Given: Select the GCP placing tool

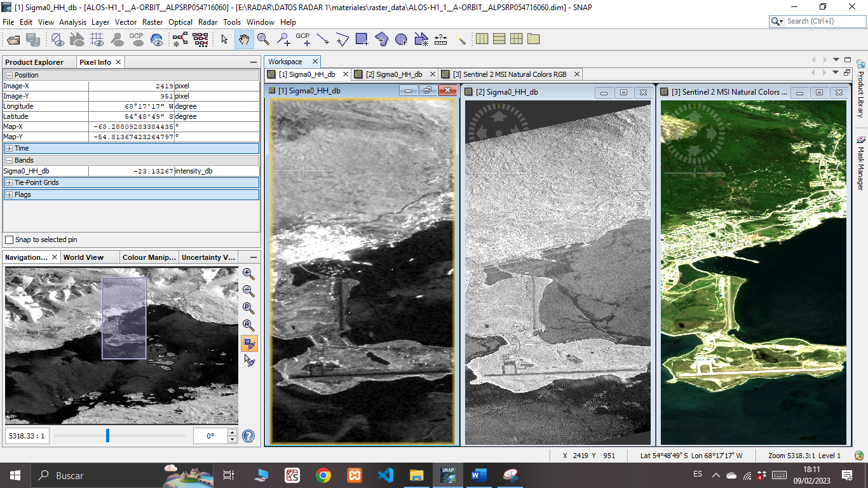Looking at the screenshot, I should 303,39.
